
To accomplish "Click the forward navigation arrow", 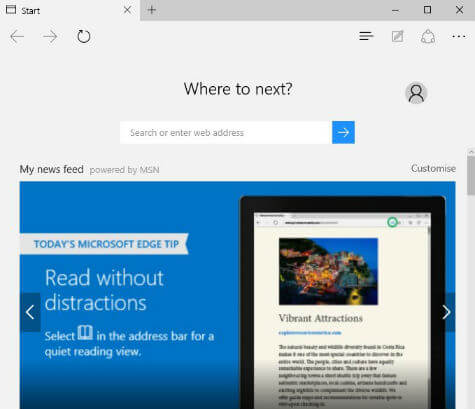I will tap(50, 36).
